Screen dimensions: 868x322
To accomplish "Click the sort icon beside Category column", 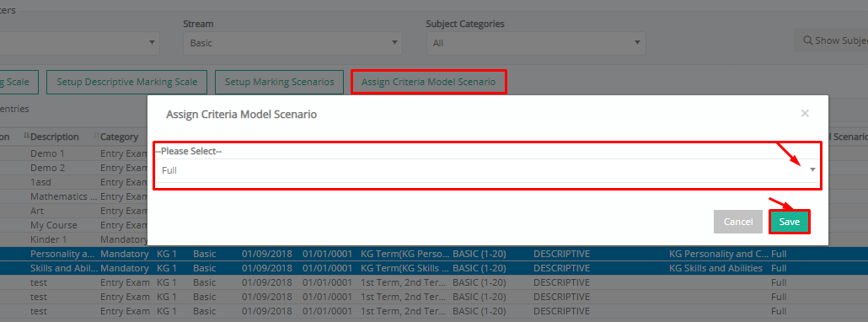I will [x=96, y=136].
